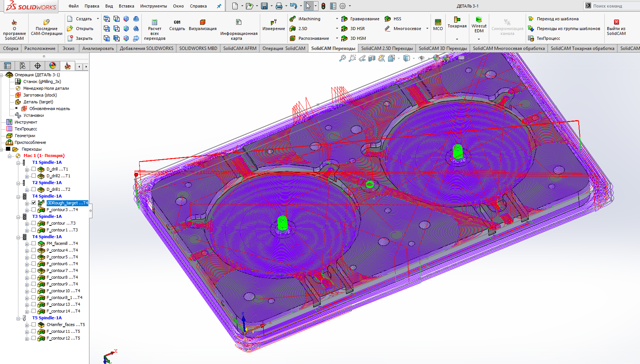The width and height of the screenshot is (640, 364).
Task: Save the document with the floppy icon
Action: coord(264,6)
